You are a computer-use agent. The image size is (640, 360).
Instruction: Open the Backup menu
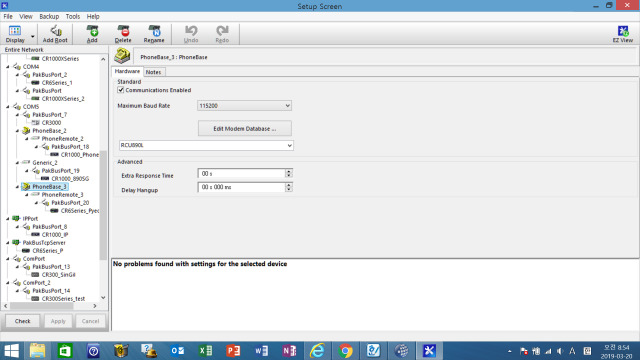click(x=49, y=16)
